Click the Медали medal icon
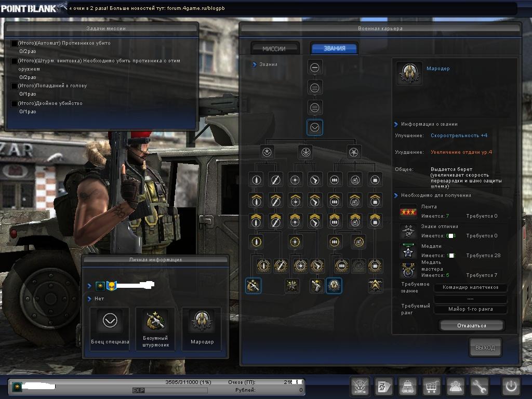Screen dimensions: 532x399 click(408, 251)
